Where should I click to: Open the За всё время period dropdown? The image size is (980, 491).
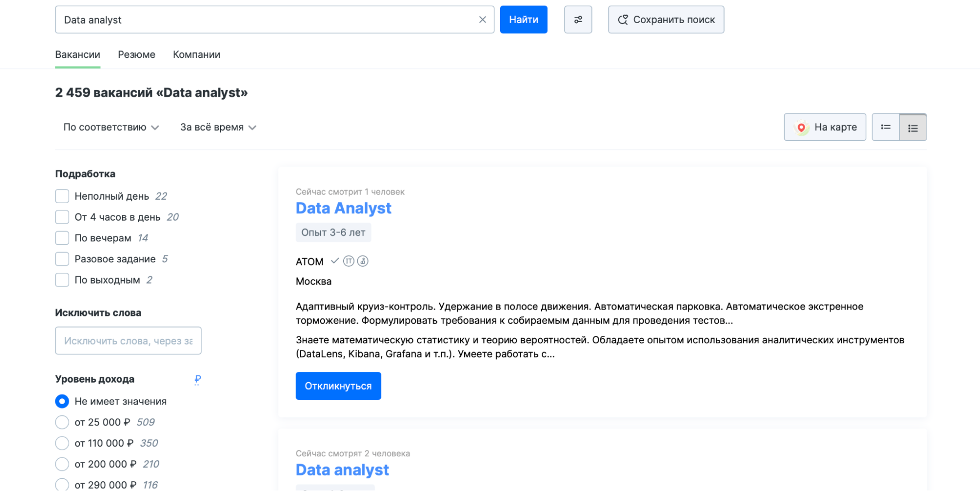(218, 127)
